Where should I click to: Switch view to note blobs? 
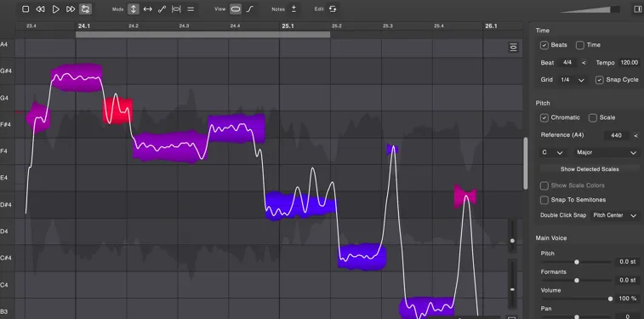[236, 9]
